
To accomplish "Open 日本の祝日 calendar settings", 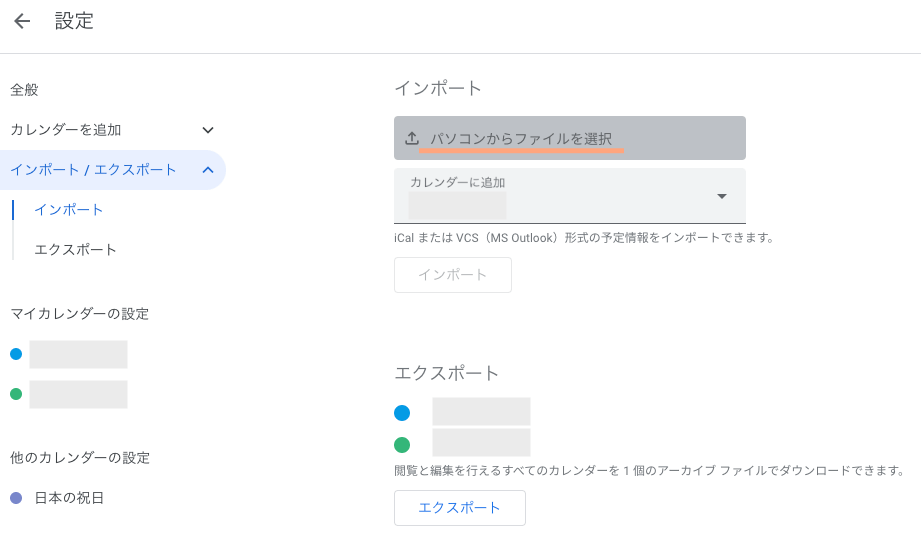I will tap(69, 498).
